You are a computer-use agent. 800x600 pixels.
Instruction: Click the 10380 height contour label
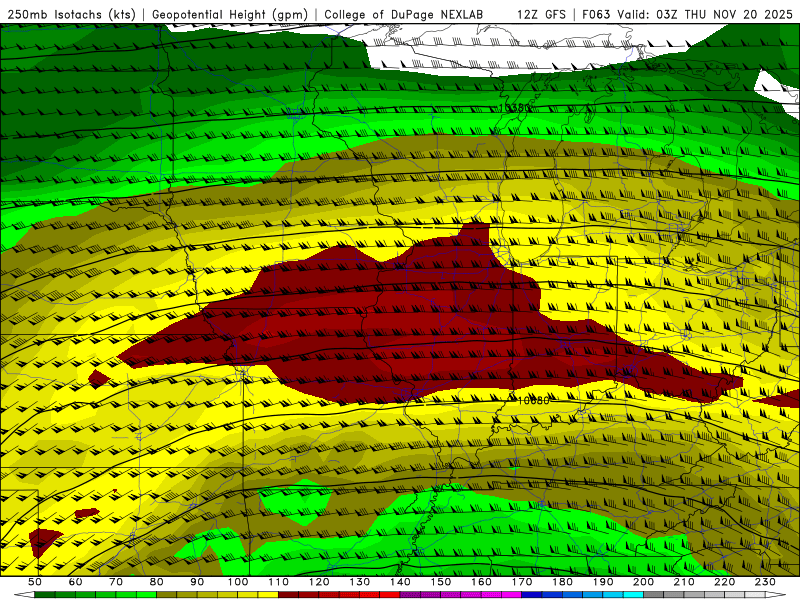pyautogui.click(x=514, y=108)
